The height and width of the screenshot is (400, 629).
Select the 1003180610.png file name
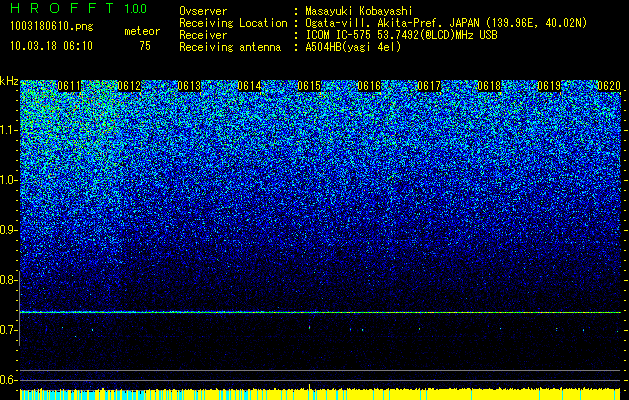51,26
